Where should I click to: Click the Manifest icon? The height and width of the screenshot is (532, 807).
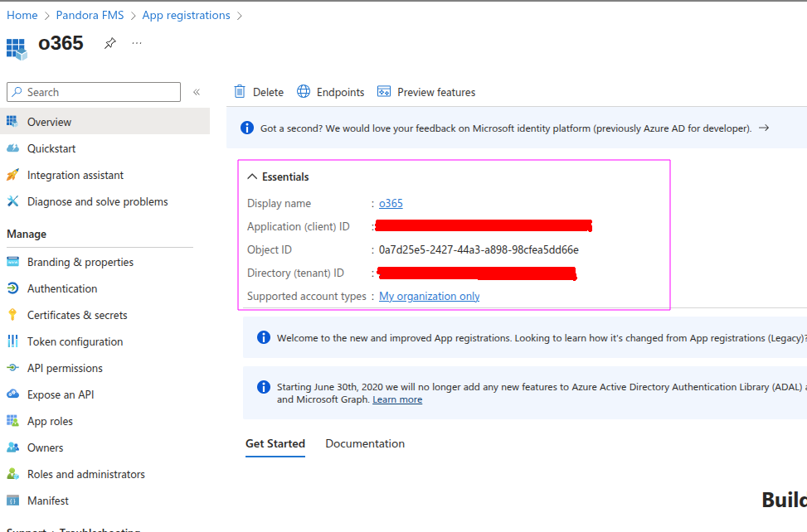coord(12,501)
